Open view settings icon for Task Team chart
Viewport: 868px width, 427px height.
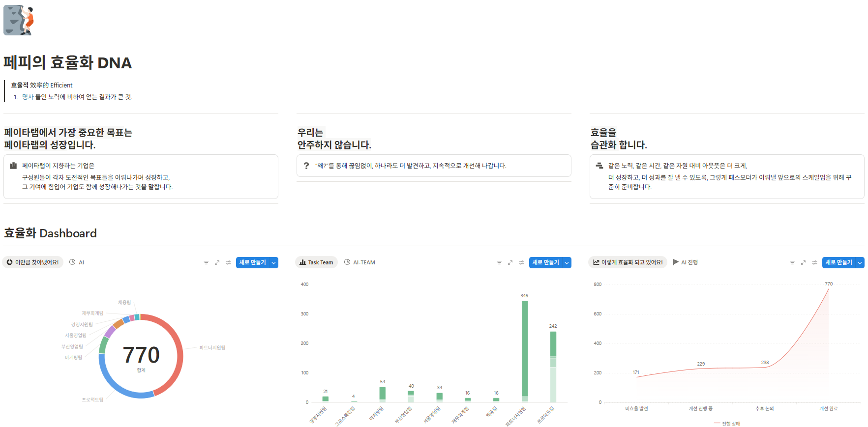click(x=521, y=263)
